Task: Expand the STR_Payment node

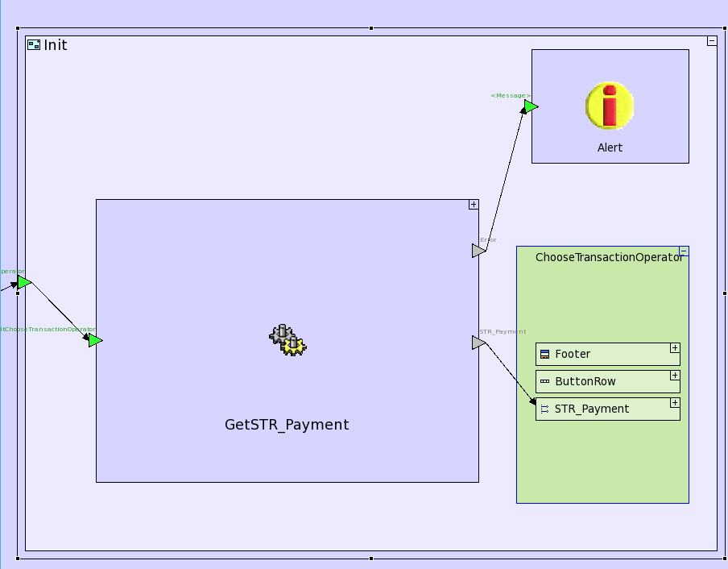Action: click(675, 404)
